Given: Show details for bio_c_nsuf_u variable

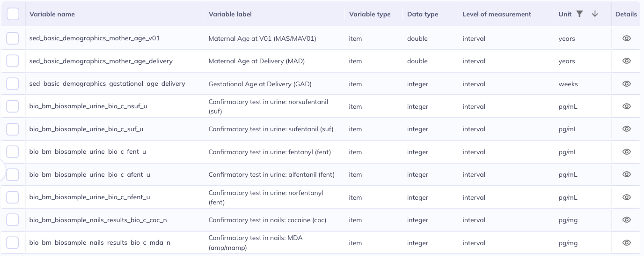Looking at the screenshot, I should (x=627, y=106).
